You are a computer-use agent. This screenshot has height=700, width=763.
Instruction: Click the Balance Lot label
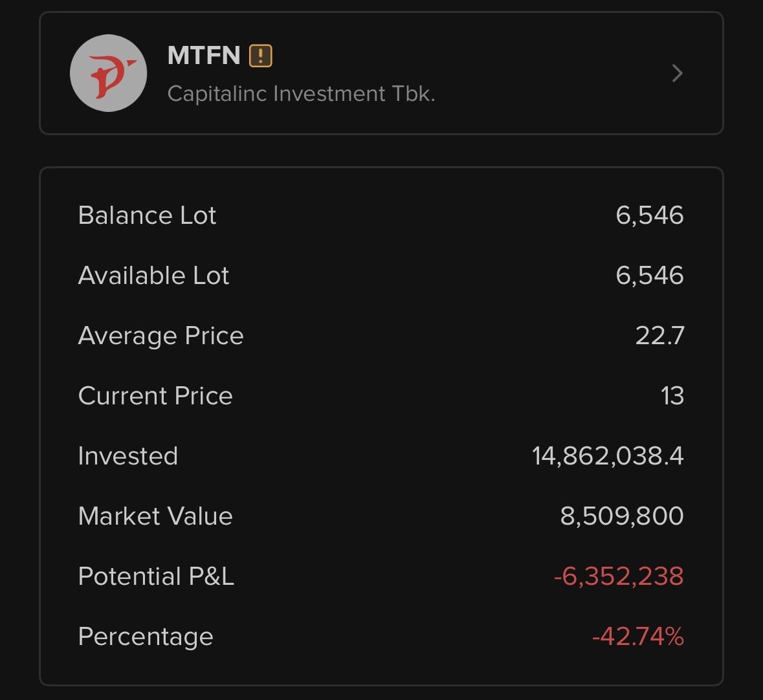(x=147, y=215)
